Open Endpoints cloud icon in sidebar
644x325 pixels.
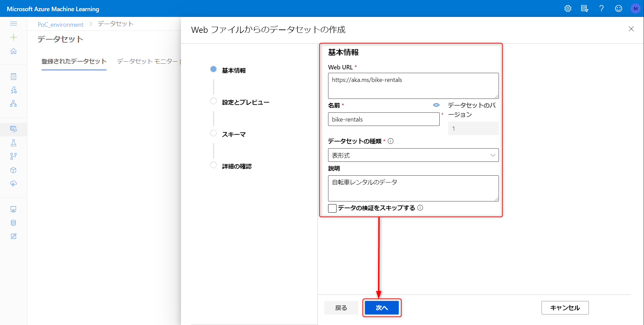(x=14, y=183)
